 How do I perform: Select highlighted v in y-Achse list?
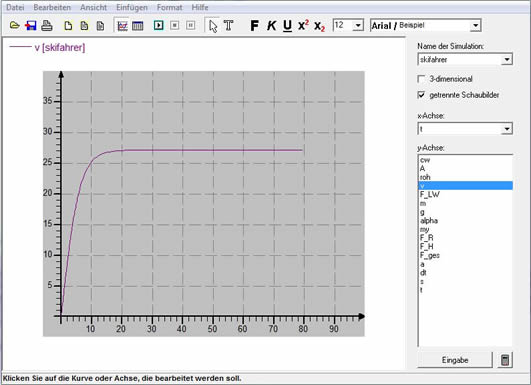(x=465, y=186)
